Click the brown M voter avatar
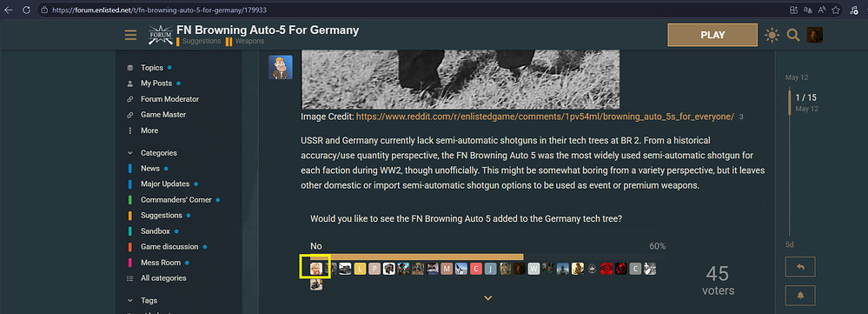This screenshot has width=868, height=314. [447, 269]
